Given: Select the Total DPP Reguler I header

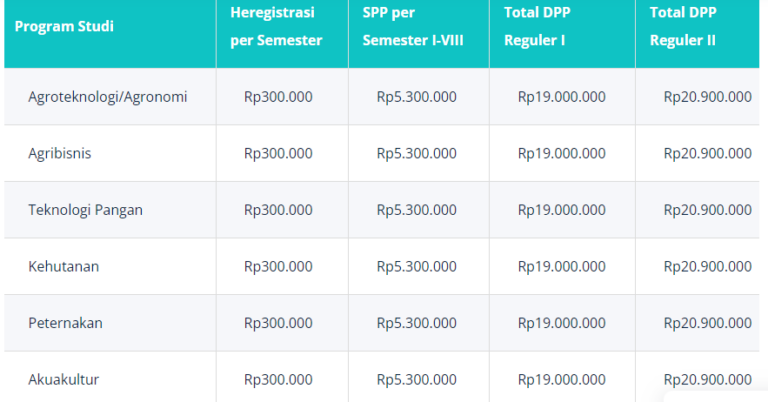Looking at the screenshot, I should [546, 27].
